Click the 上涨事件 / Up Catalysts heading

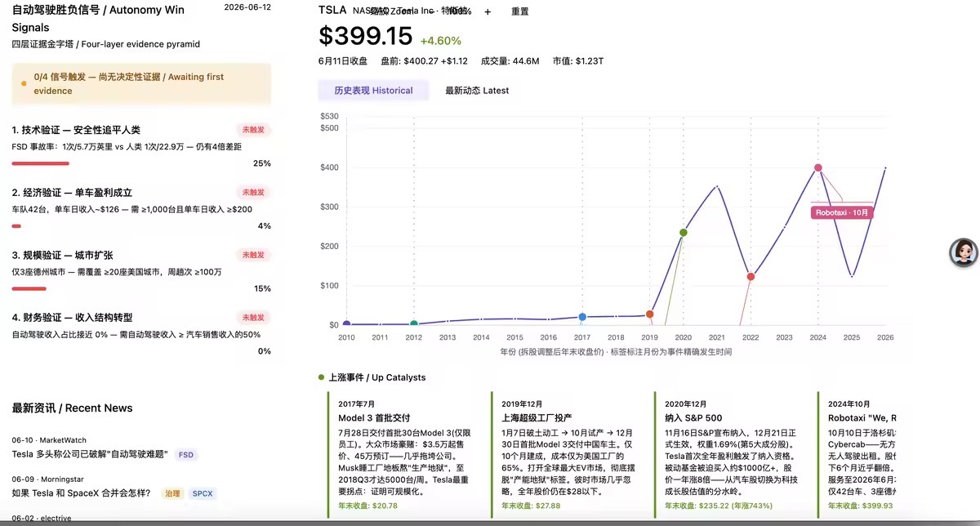(376, 377)
